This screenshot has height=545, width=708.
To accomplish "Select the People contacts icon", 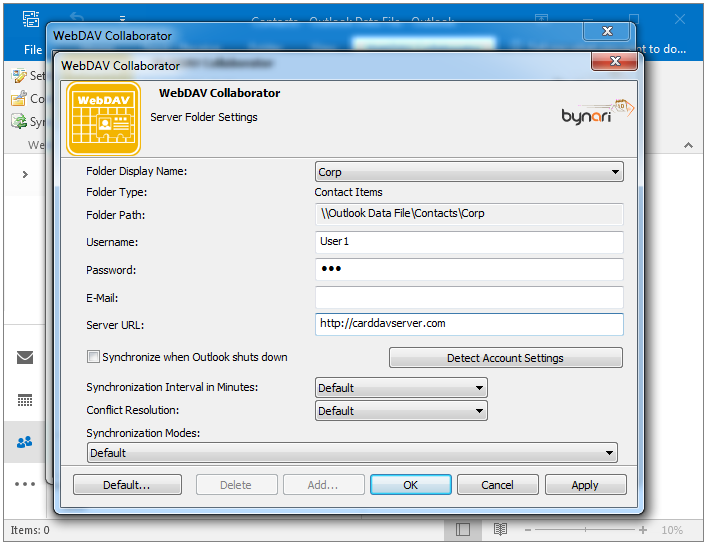I will point(25,441).
